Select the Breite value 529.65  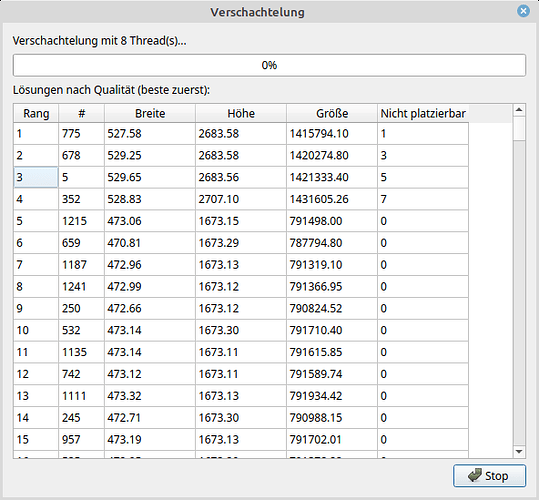coord(150,177)
